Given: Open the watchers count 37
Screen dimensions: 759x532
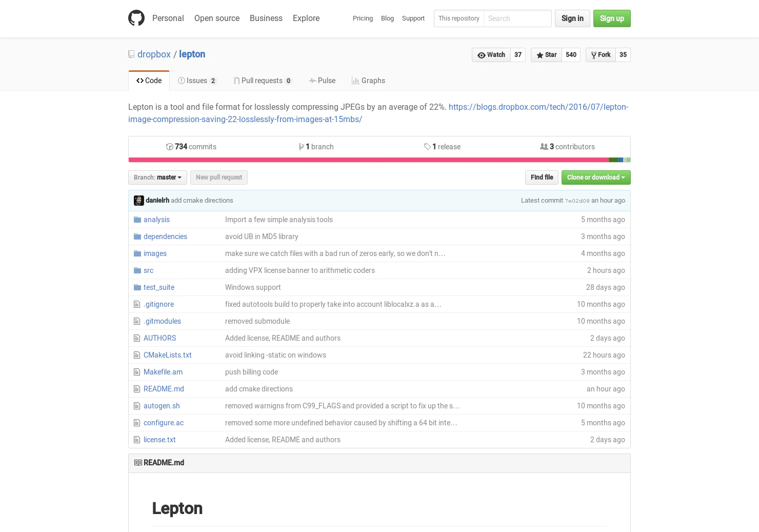Looking at the screenshot, I should [x=518, y=55].
